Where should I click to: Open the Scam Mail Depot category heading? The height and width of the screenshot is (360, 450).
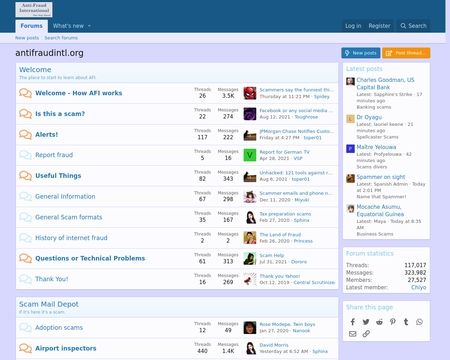(x=49, y=304)
